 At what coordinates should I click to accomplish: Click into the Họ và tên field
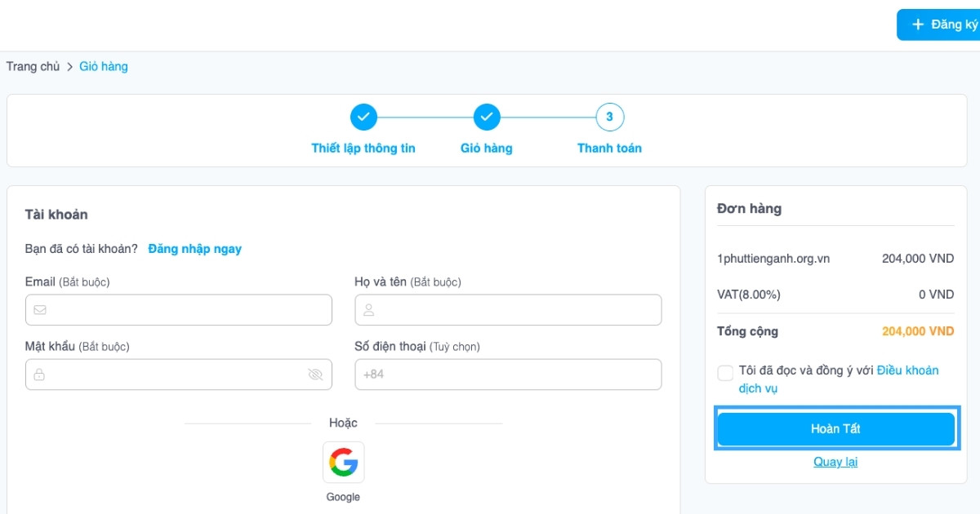click(x=519, y=310)
